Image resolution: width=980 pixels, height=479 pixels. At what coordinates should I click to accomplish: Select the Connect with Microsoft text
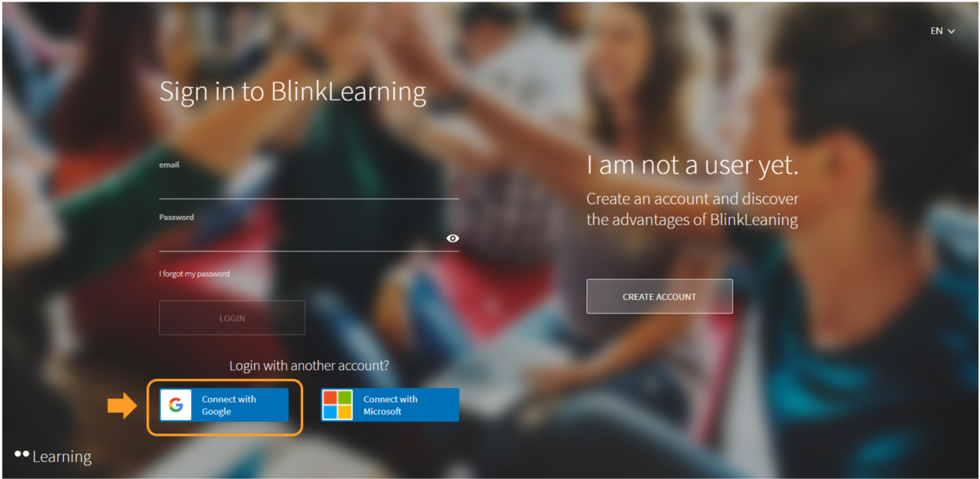pos(390,405)
